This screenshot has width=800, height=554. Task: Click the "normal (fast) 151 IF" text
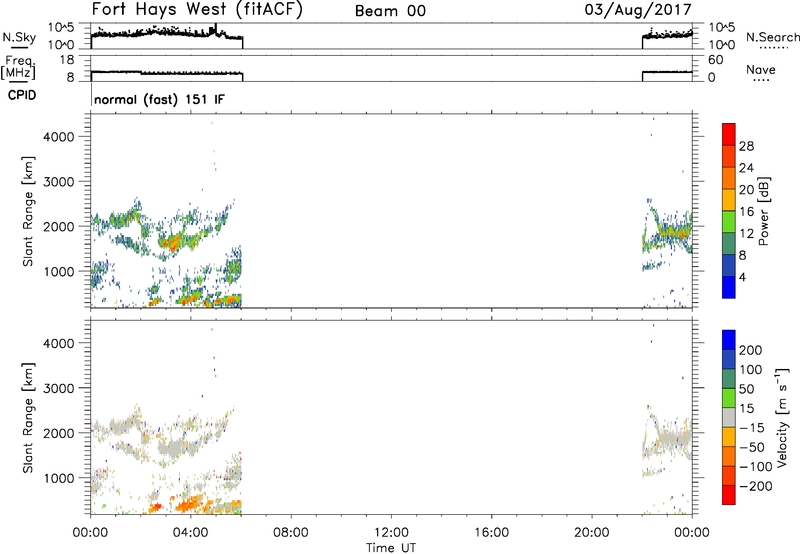point(159,99)
